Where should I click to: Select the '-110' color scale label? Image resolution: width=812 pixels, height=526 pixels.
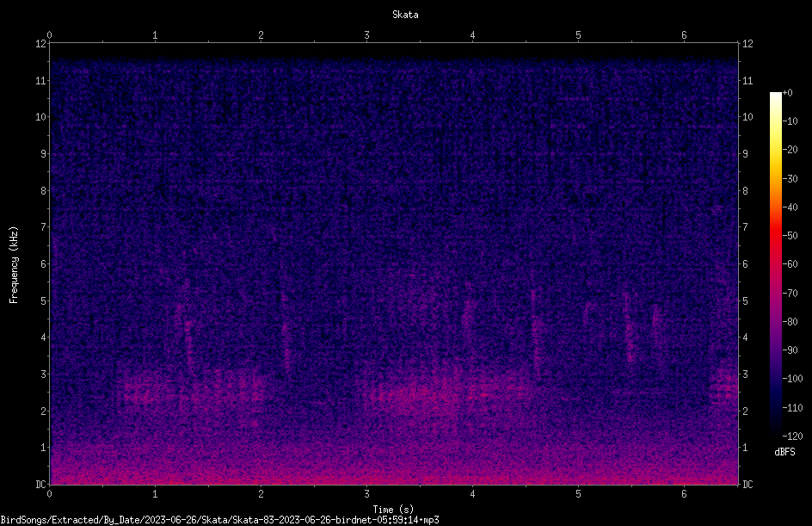[x=792, y=408]
